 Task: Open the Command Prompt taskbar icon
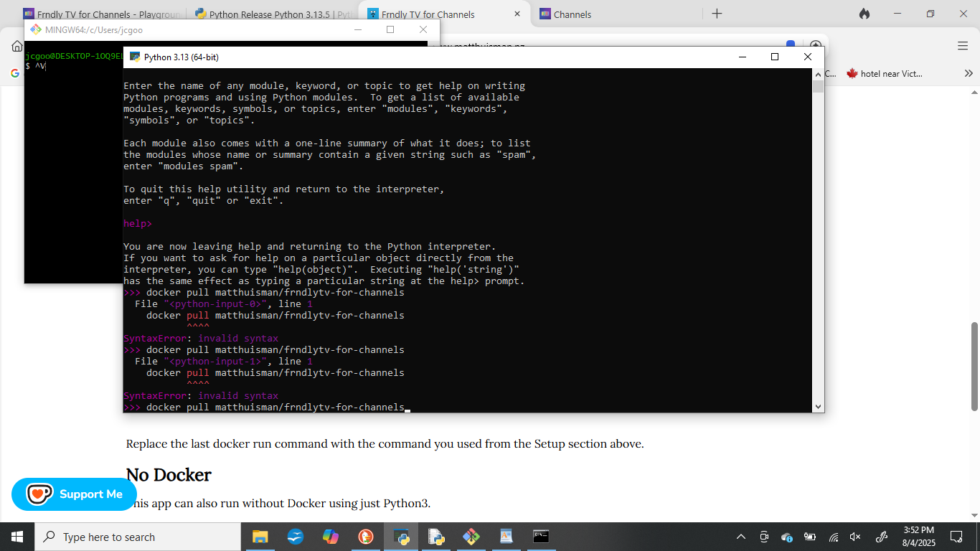[541, 537]
